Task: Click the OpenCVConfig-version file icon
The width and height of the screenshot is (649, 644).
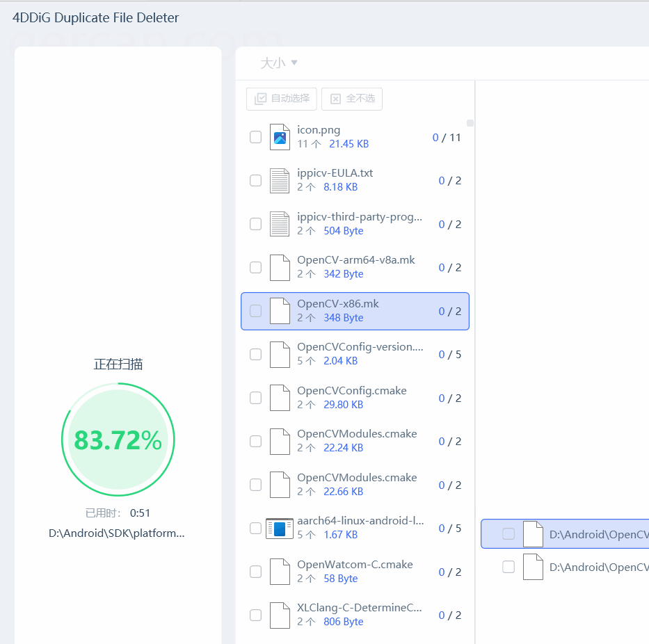Action: pos(280,354)
